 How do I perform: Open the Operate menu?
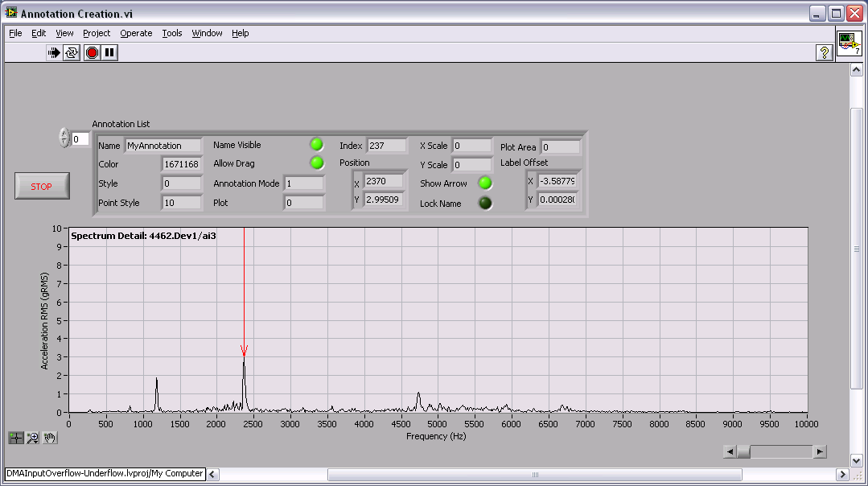click(x=136, y=33)
